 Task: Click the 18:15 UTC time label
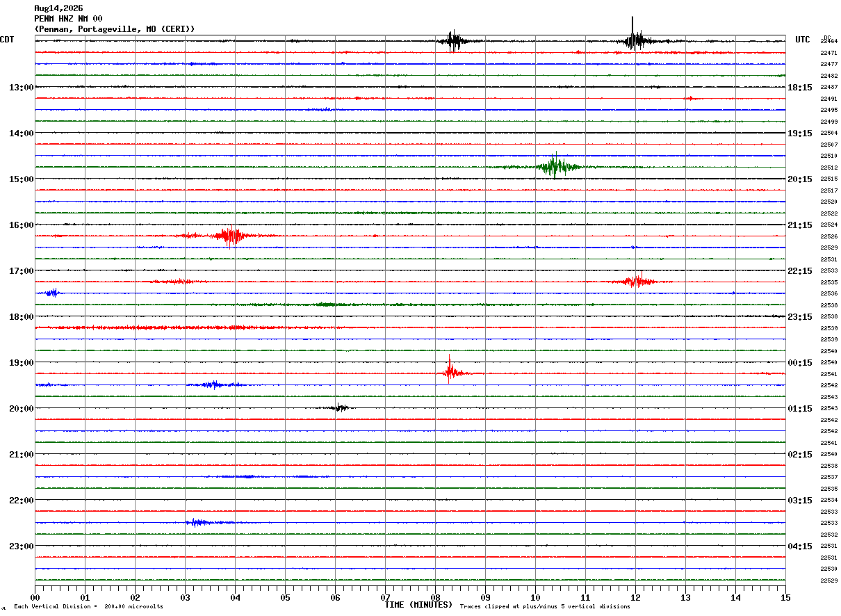point(800,88)
